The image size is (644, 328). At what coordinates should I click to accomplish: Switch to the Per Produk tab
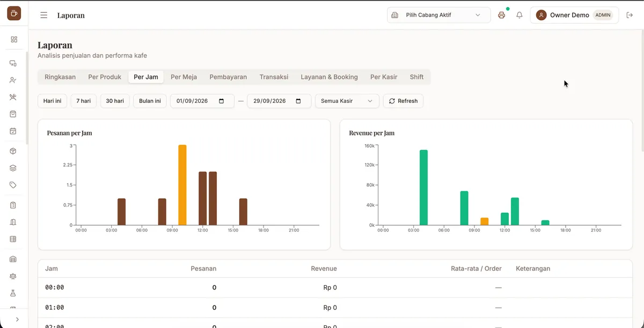click(105, 77)
